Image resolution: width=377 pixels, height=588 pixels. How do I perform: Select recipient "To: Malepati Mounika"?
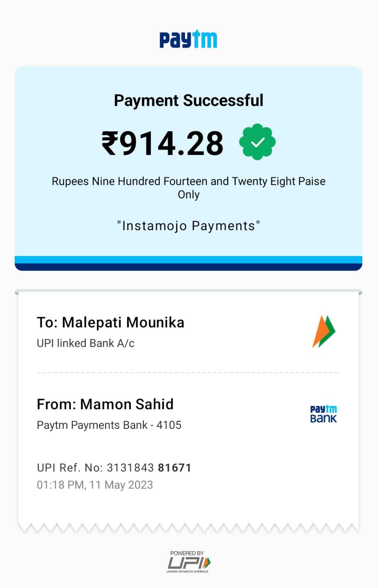[x=110, y=322]
